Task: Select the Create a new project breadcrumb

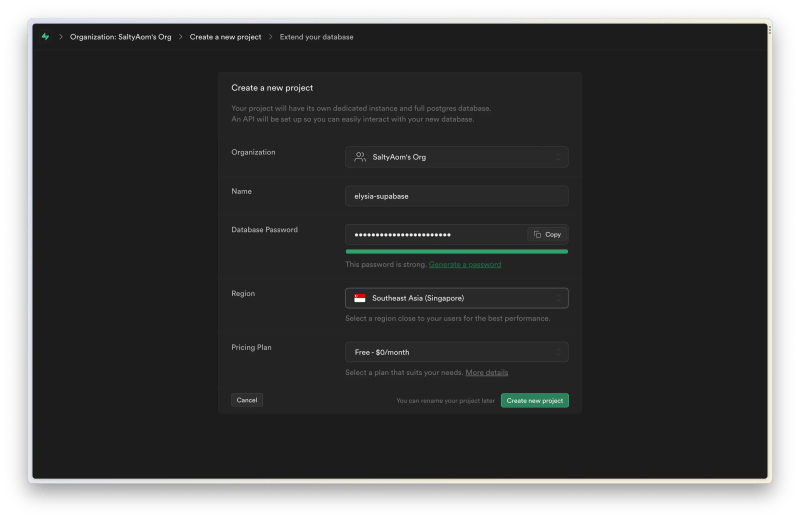Action: tap(225, 37)
